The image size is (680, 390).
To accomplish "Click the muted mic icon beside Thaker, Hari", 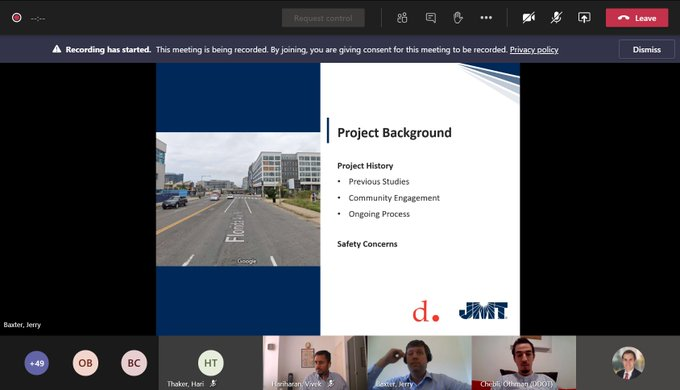I will pos(213,383).
